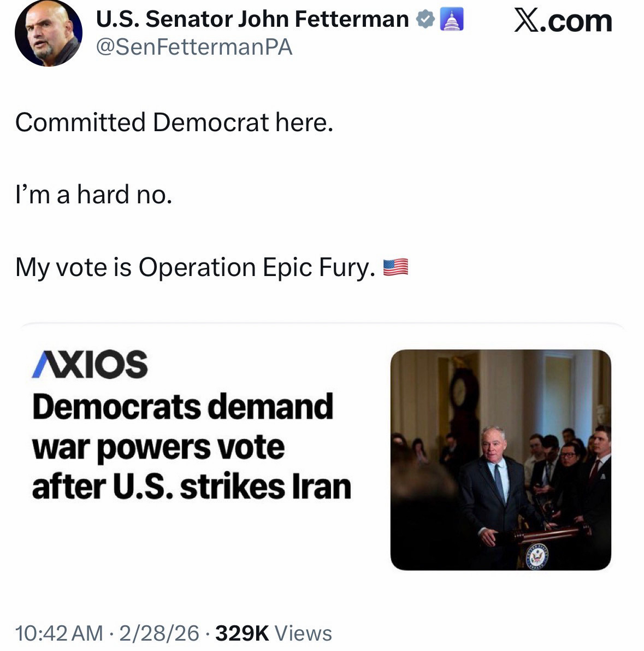Open the @SenFettermanPA handle link
The width and height of the screenshot is (644, 651).
pos(194,48)
